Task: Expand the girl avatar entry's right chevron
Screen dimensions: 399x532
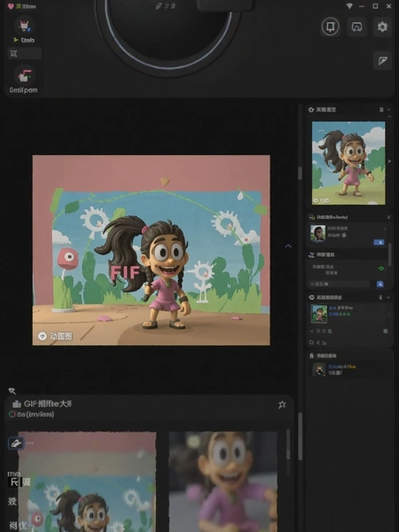Action: [385, 229]
